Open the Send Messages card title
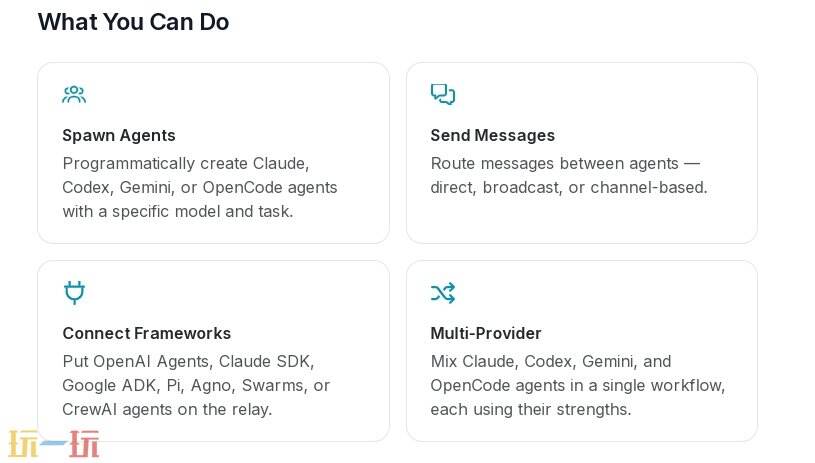815x463 pixels. tap(492, 135)
